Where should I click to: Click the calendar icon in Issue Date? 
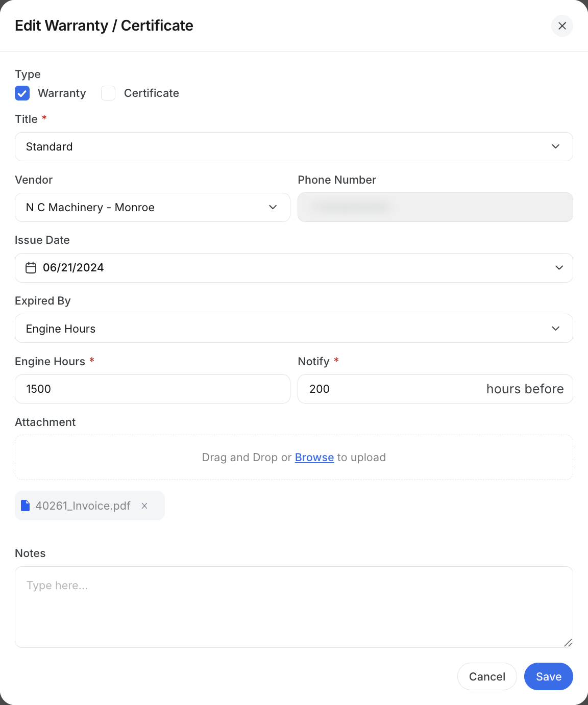(x=31, y=268)
